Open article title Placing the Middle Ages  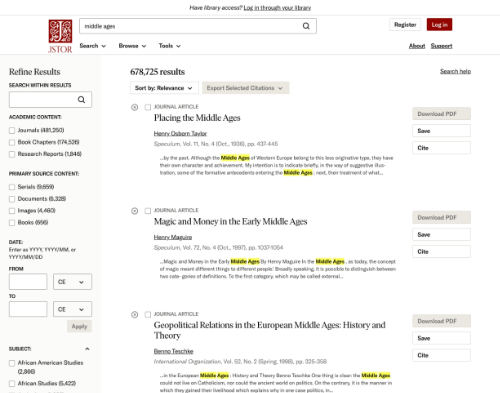197,118
